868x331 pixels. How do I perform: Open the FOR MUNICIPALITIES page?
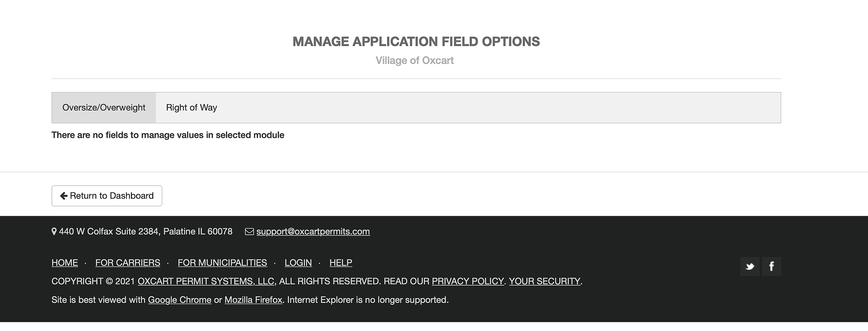tap(222, 263)
